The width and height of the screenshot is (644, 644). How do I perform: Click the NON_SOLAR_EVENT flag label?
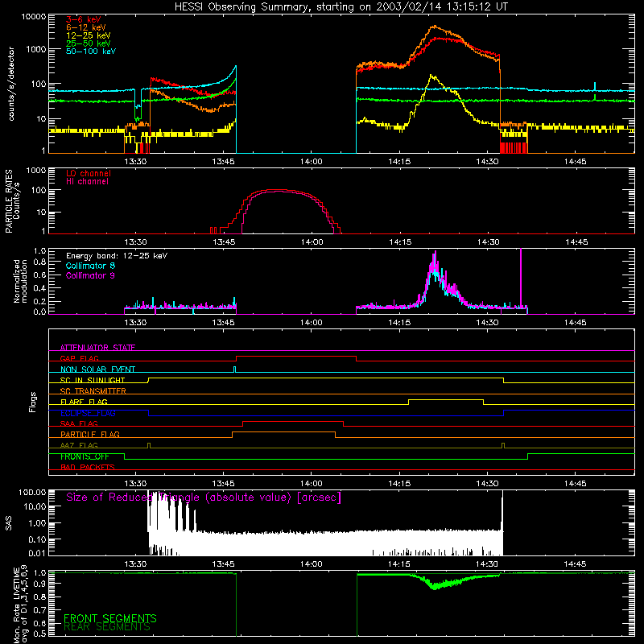point(97,369)
